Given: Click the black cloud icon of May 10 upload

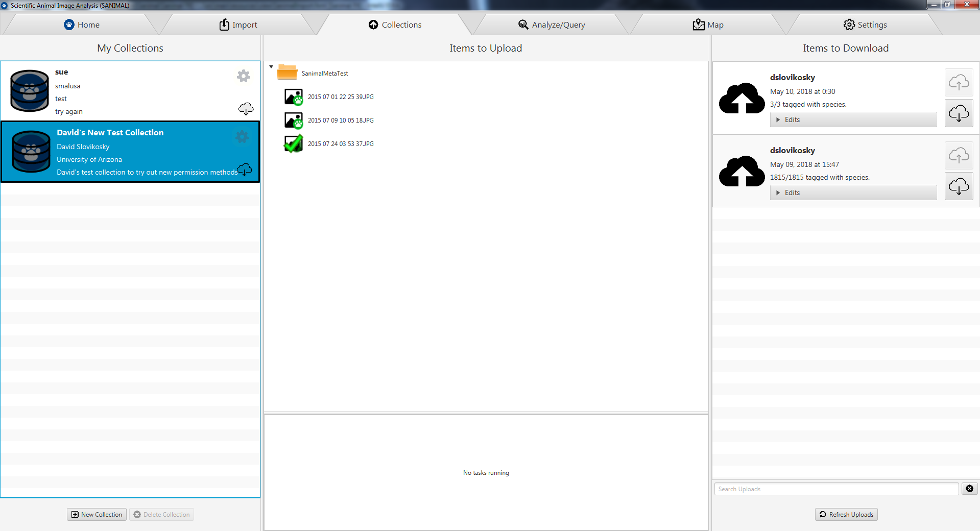Looking at the screenshot, I should coord(742,98).
